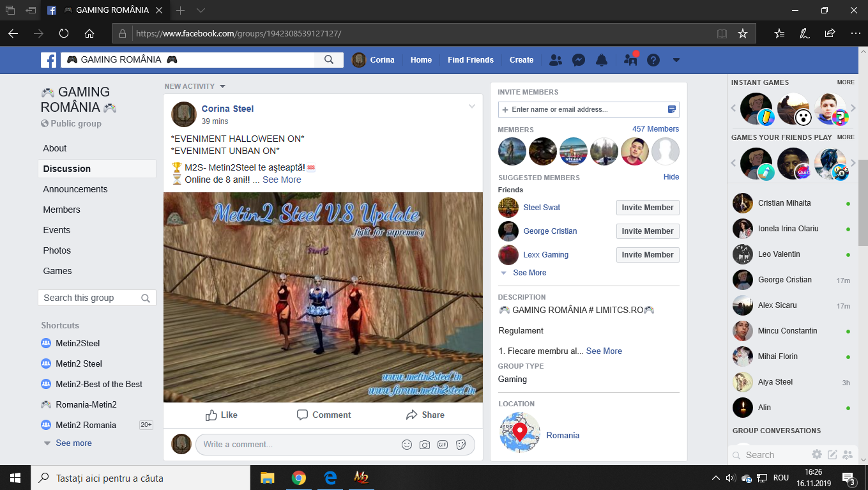
Task: Click the page vertical scrollbar
Action: [862, 203]
